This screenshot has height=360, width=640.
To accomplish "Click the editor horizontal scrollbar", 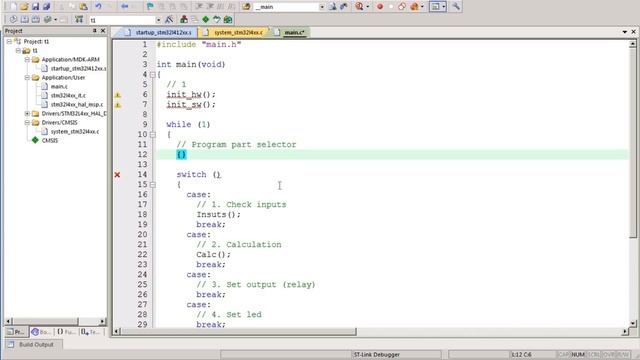I will click(371, 331).
